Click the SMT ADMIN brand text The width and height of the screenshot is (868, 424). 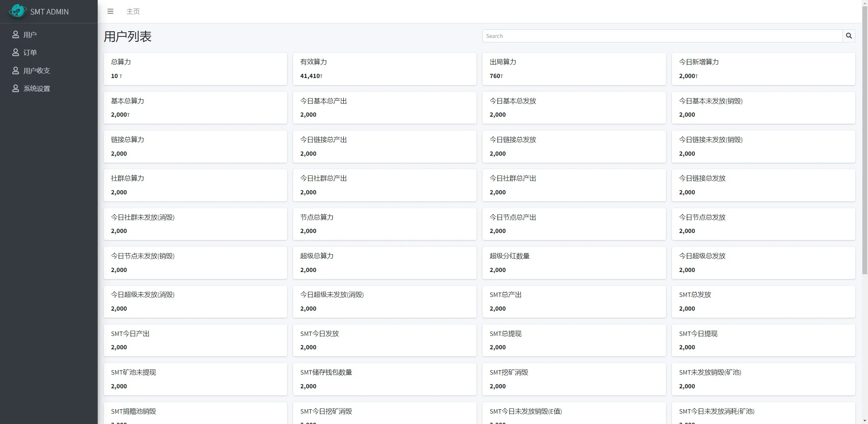click(x=49, y=12)
